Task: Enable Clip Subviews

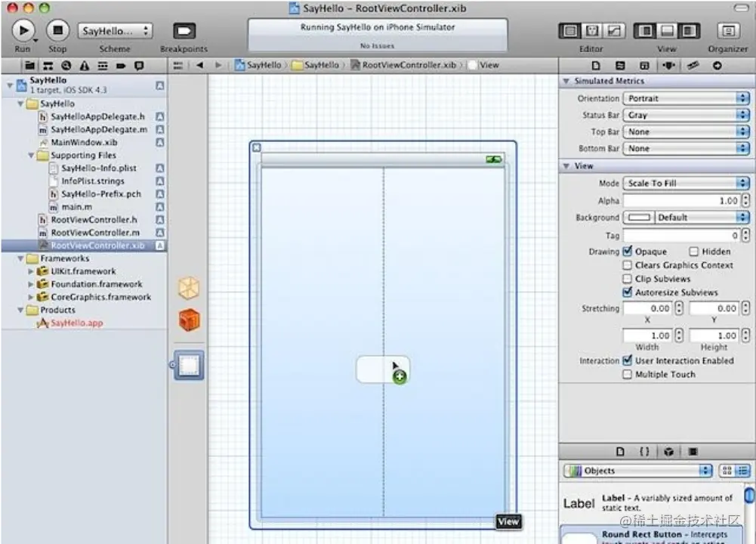Action: coord(628,279)
